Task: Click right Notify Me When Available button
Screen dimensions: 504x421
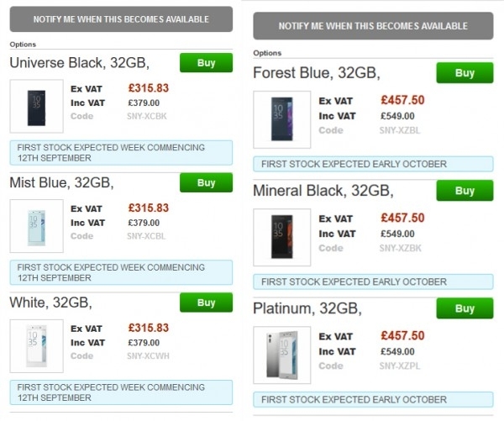Action: coord(373,26)
